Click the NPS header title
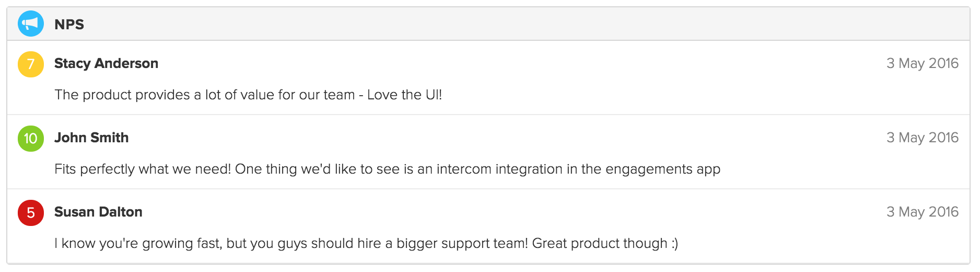980x272 pixels. 69,24
